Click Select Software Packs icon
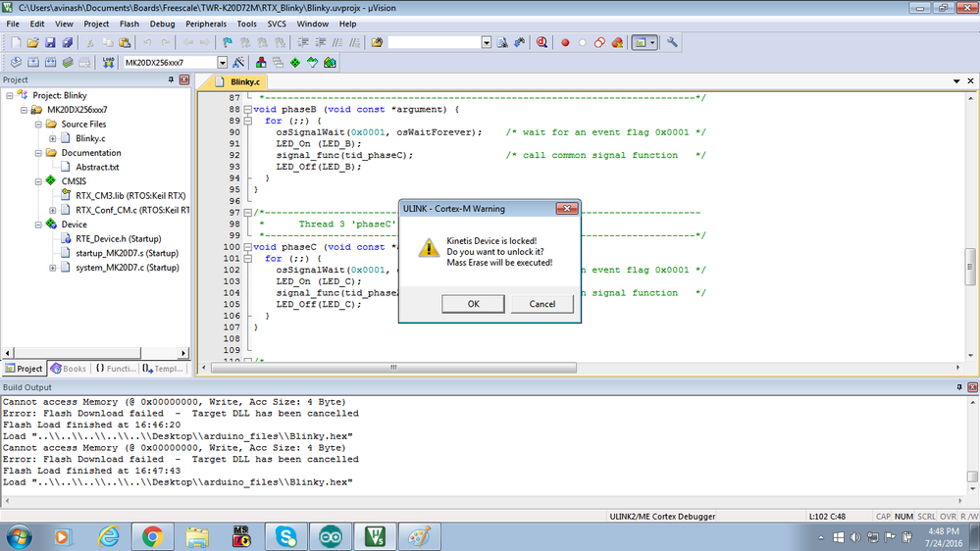 pos(313,63)
